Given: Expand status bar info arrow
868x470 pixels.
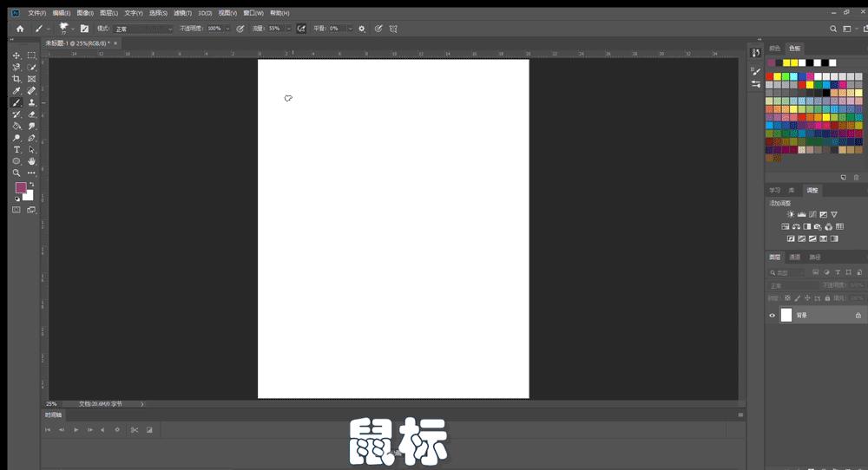Looking at the screenshot, I should (x=142, y=404).
